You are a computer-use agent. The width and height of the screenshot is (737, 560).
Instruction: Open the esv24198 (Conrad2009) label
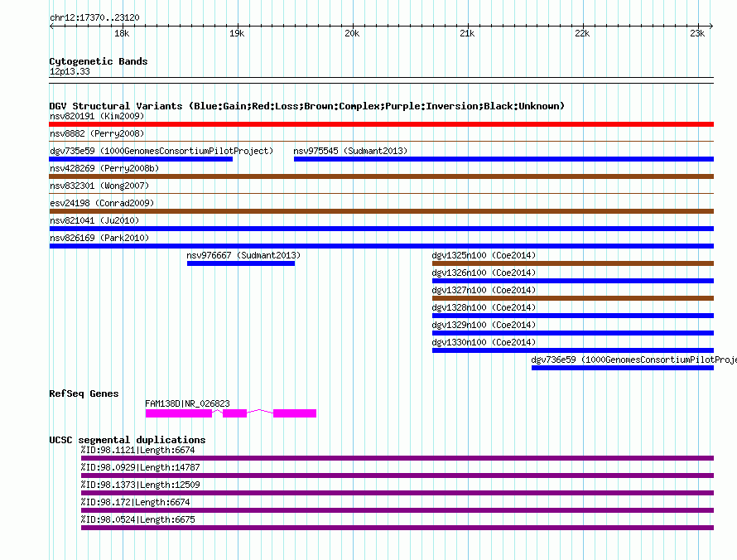tap(102, 203)
